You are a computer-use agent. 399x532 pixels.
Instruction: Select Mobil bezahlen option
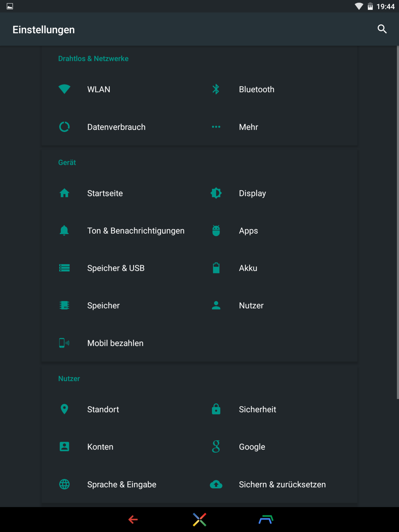coord(115,343)
